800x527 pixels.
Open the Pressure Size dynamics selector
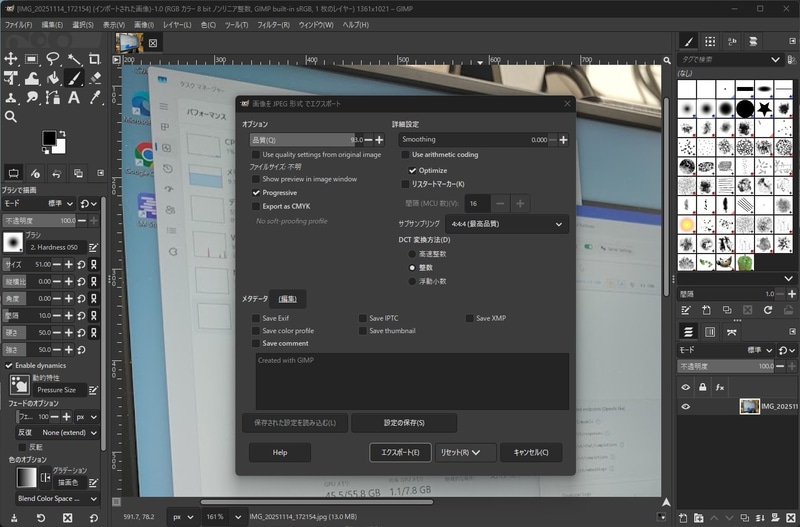60,390
